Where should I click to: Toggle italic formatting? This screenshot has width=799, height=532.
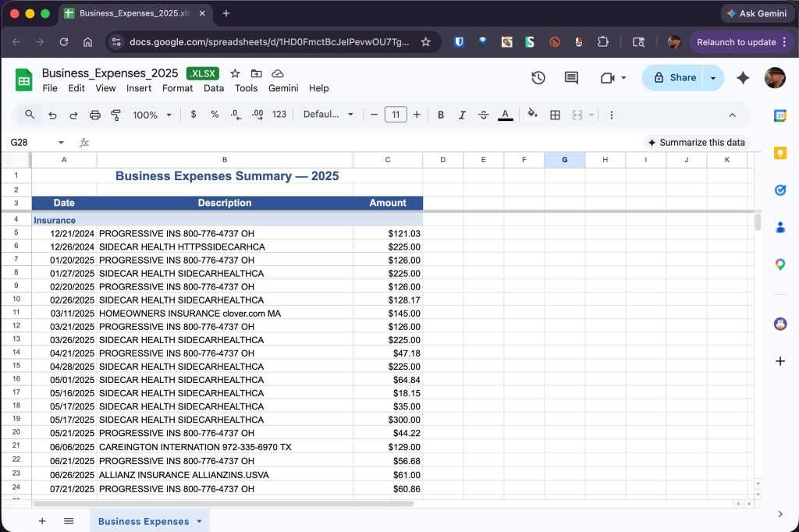[462, 115]
